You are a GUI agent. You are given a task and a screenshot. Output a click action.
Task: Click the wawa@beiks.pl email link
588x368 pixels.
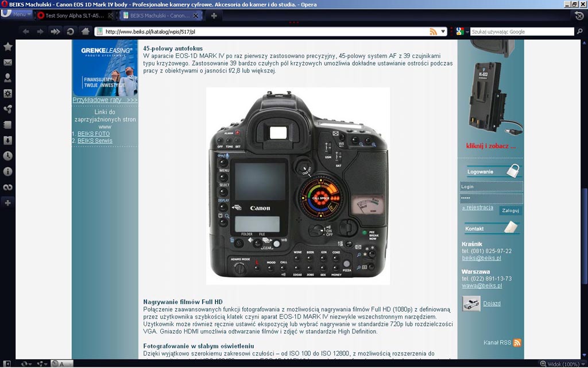coord(482,286)
